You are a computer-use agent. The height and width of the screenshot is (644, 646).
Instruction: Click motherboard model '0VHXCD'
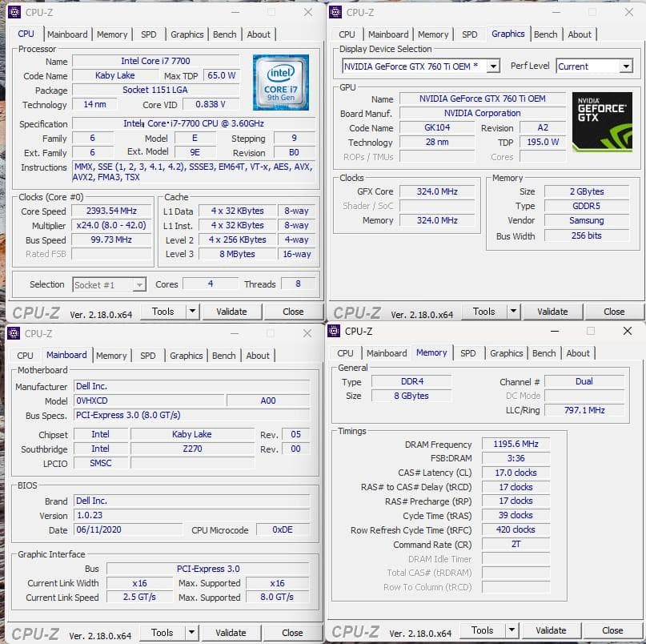(x=149, y=400)
